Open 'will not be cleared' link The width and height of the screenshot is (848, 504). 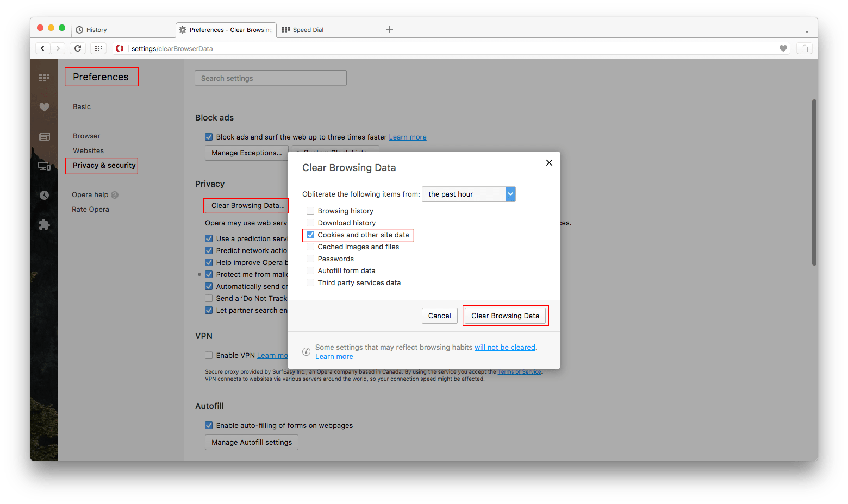pos(505,347)
